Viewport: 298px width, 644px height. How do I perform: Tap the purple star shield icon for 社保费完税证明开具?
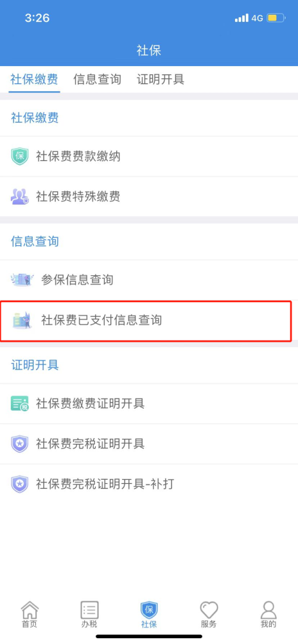pos(19,444)
